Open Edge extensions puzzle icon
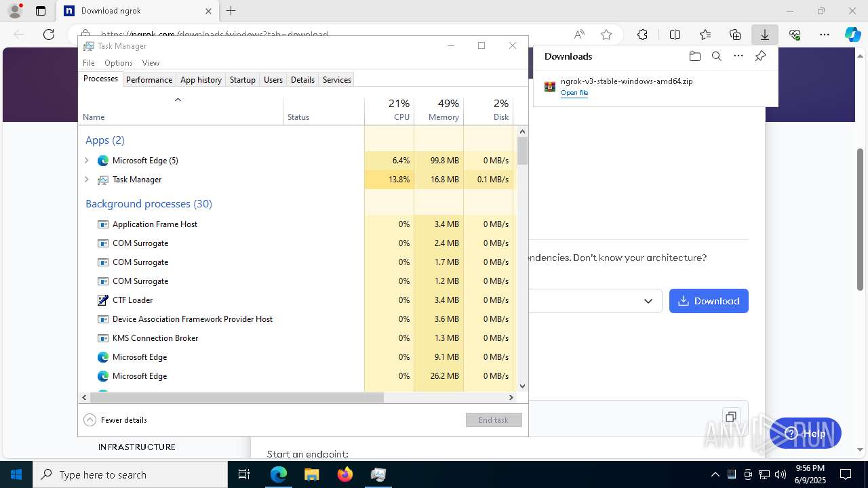The height and width of the screenshot is (488, 868). click(x=642, y=35)
